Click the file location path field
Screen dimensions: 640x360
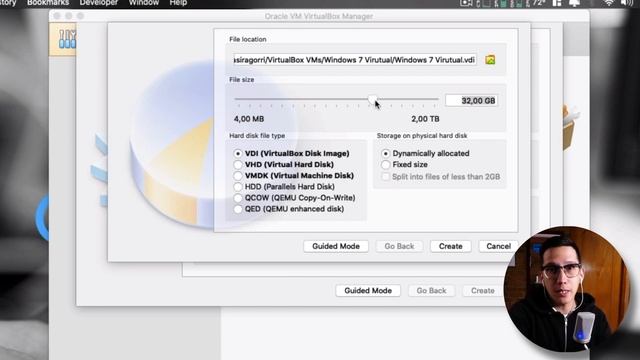(x=354, y=60)
